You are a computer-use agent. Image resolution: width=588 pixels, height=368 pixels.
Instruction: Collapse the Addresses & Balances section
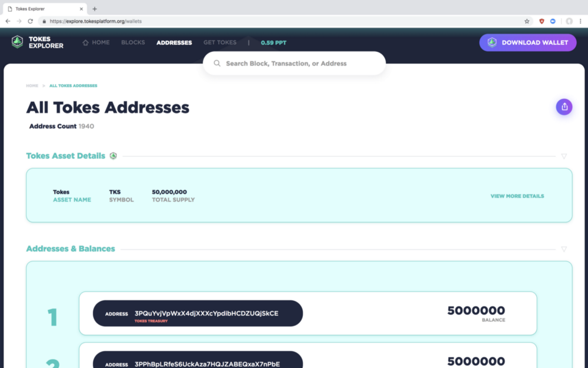[x=564, y=249]
